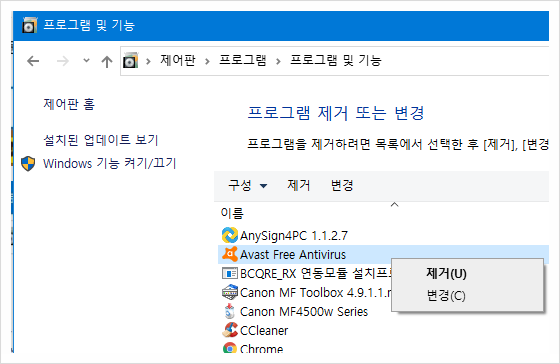Image resolution: width=560 pixels, height=364 pixels.
Task: Click the shield icon beside Windows 기능
Action: (x=28, y=164)
